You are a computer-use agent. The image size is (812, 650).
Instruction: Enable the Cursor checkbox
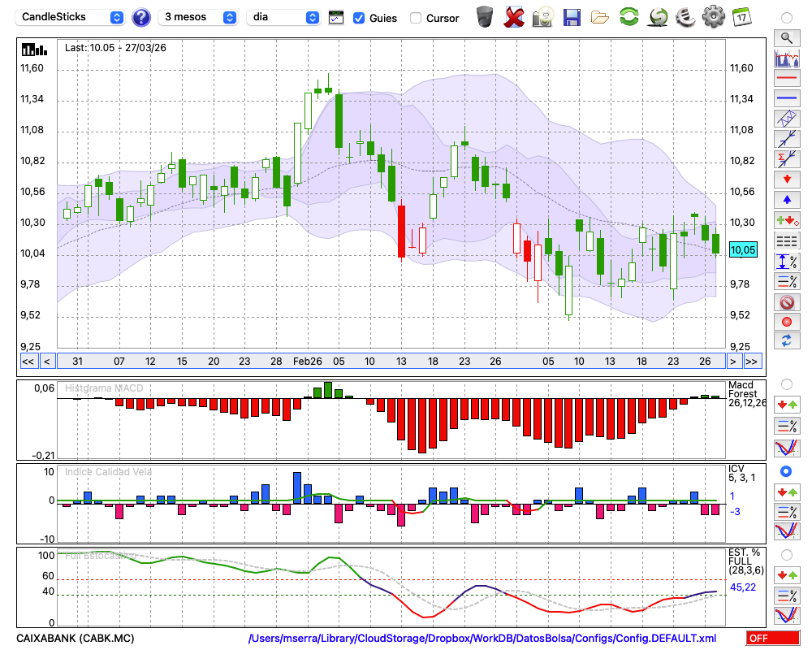pyautogui.click(x=416, y=18)
